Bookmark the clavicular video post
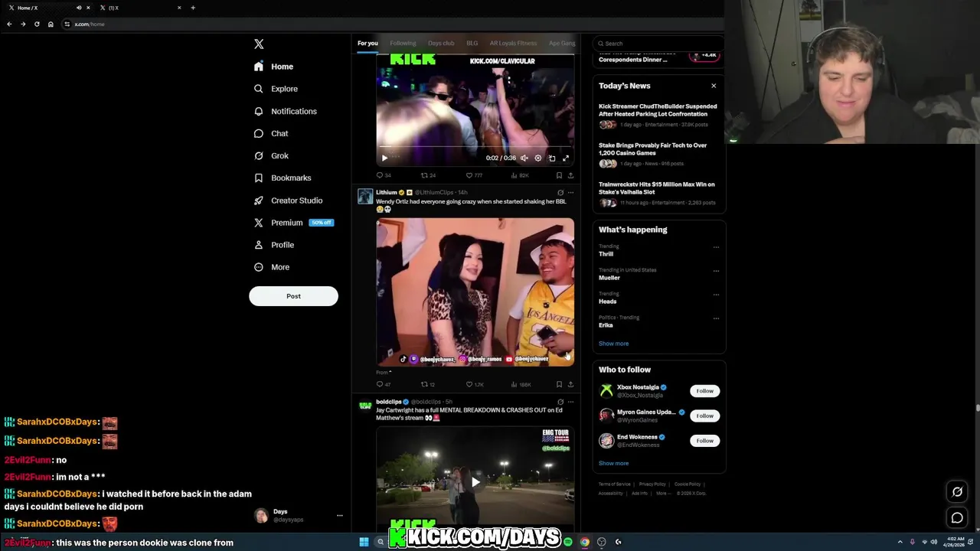The height and width of the screenshot is (551, 980). pos(559,175)
